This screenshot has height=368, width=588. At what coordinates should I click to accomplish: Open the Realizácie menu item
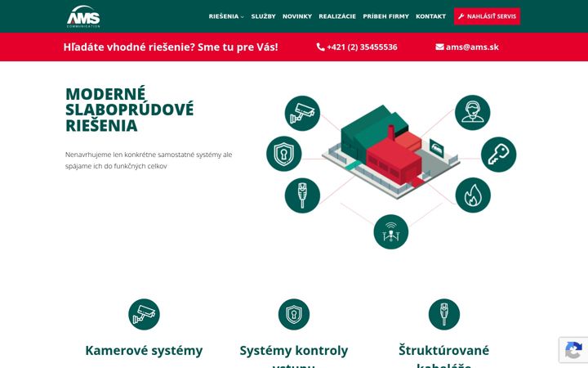[x=337, y=16]
